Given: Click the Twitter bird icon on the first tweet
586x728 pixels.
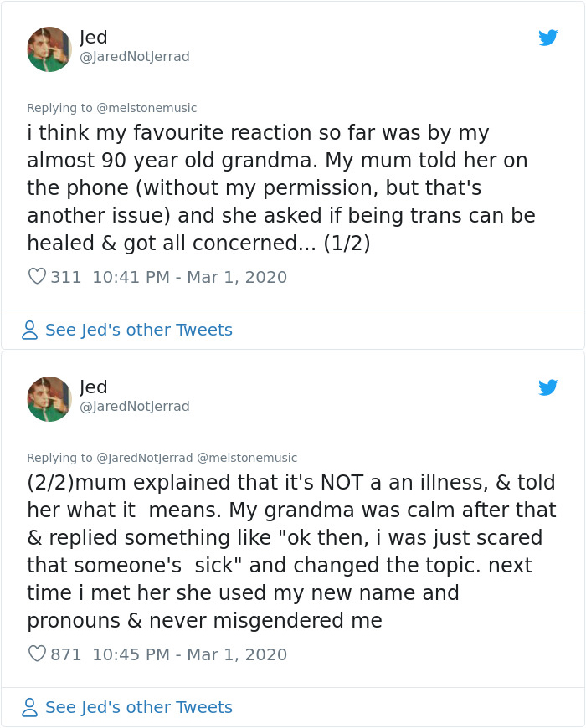Looking at the screenshot, I should click(x=548, y=38).
